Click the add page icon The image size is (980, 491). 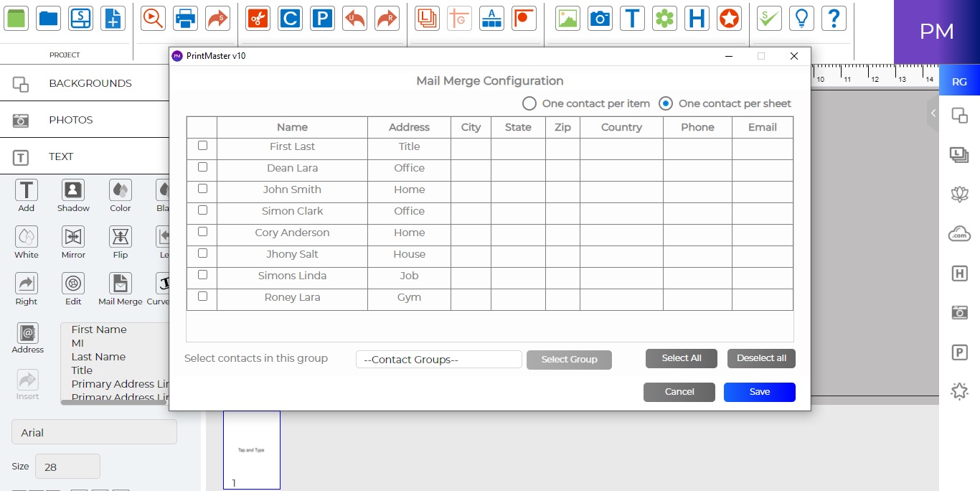coord(113,19)
